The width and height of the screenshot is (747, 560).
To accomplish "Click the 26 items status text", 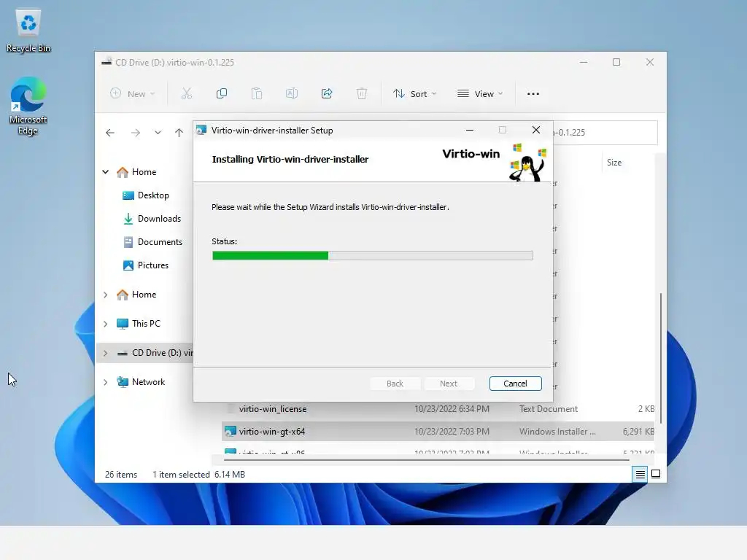I will (121, 475).
